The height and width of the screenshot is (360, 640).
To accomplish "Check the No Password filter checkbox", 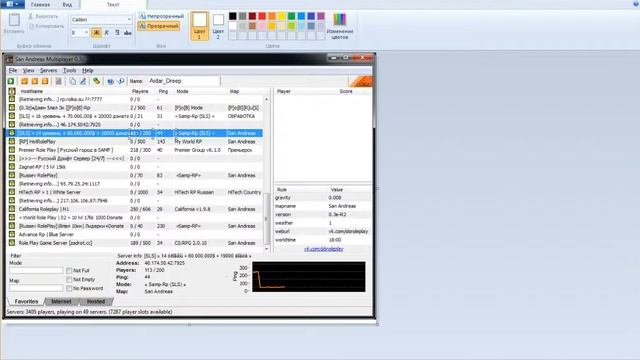I will click(x=69, y=289).
